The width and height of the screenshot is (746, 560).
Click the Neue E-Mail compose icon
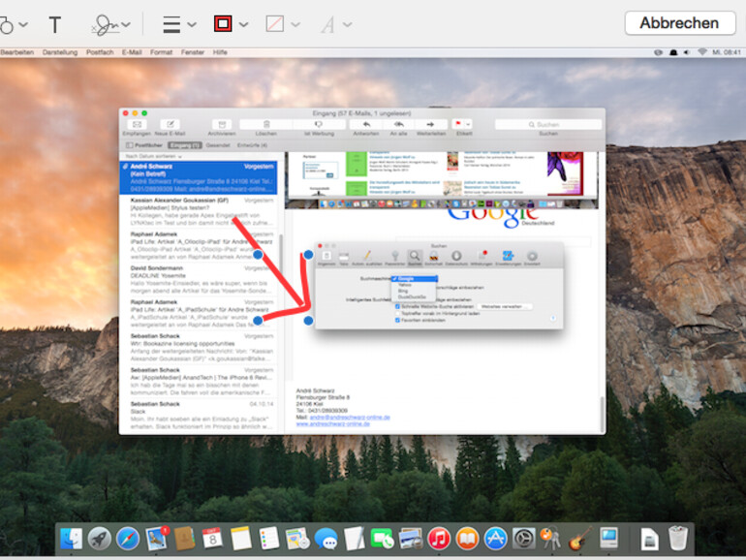coord(170,125)
